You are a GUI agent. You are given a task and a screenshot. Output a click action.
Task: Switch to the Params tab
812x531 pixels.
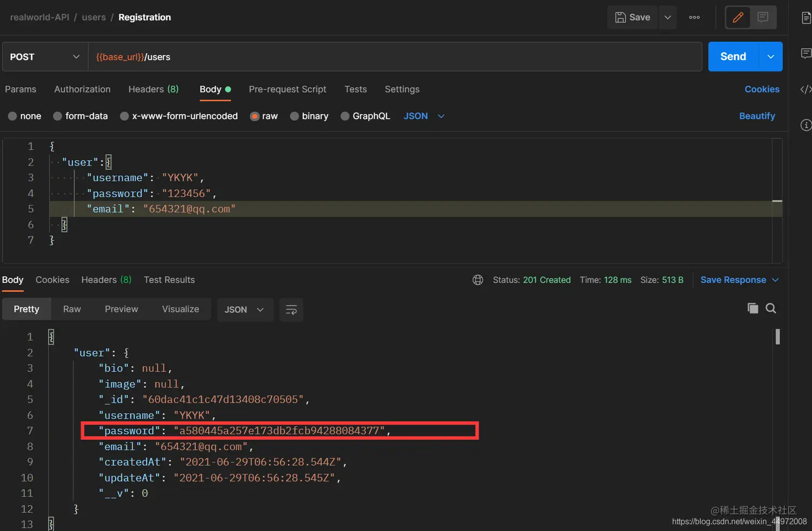click(x=20, y=89)
